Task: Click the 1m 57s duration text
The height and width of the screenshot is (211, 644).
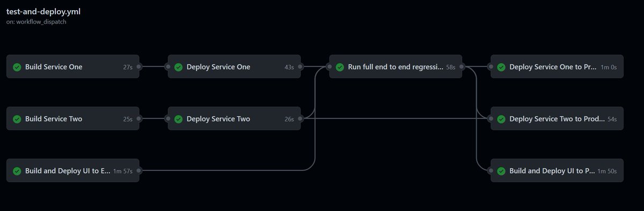Action: pyautogui.click(x=123, y=171)
